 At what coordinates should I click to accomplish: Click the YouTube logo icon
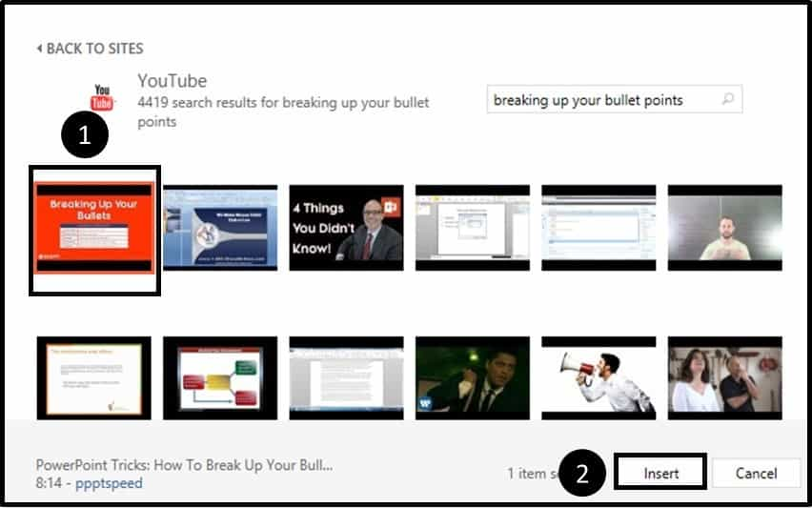[102, 97]
